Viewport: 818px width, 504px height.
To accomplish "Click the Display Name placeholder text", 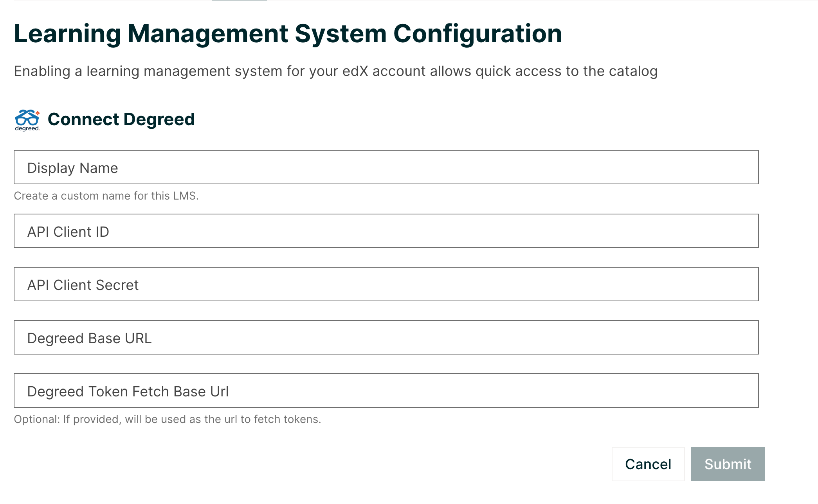I will click(72, 167).
